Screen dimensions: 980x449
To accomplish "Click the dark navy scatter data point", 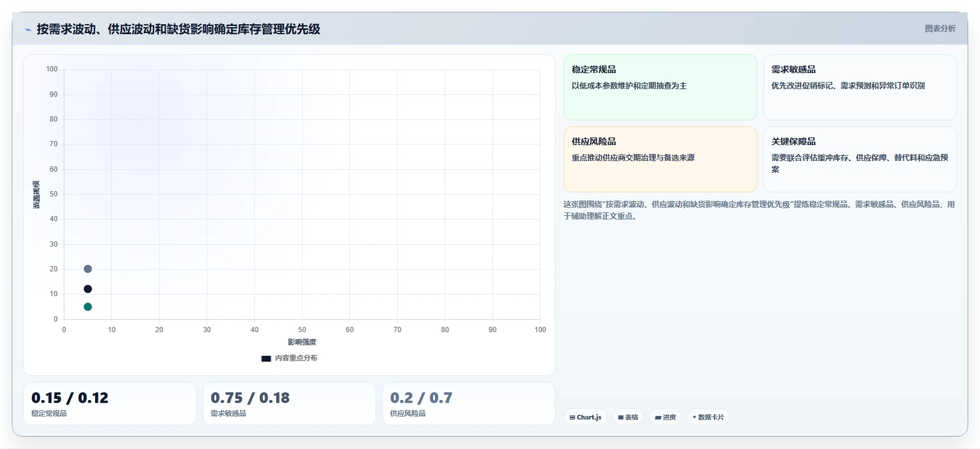I will tap(87, 289).
